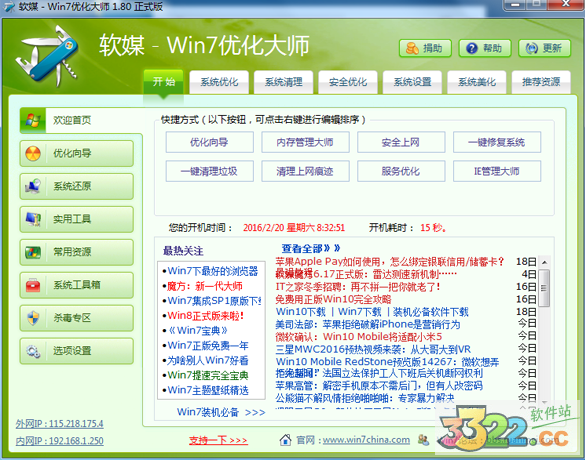Screen dimensions: 585x460
Task: Click the people icon next to website link
Action: click(x=423, y=440)
